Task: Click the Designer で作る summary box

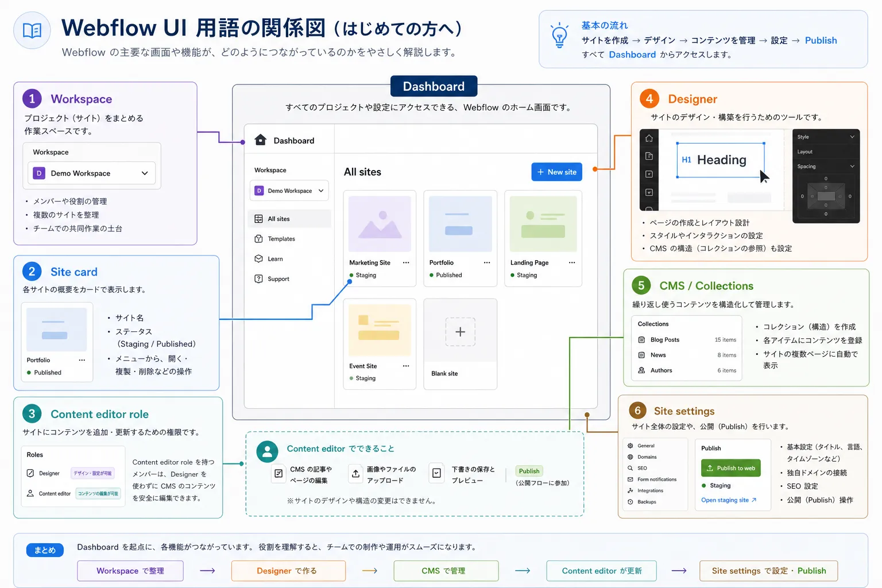Action: point(288,571)
